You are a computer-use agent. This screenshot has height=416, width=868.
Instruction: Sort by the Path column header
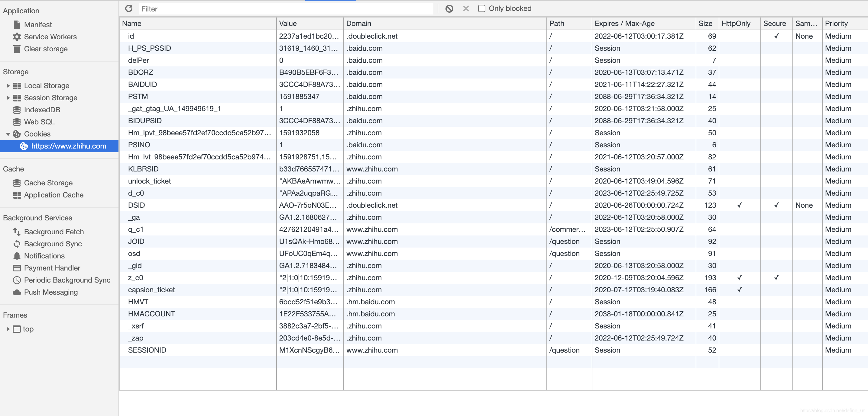coord(569,24)
